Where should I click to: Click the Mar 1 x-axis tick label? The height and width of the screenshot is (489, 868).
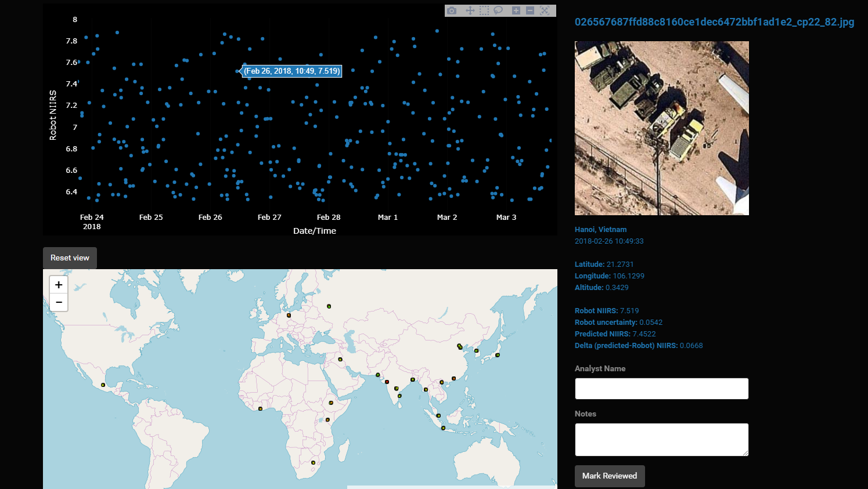click(x=388, y=218)
